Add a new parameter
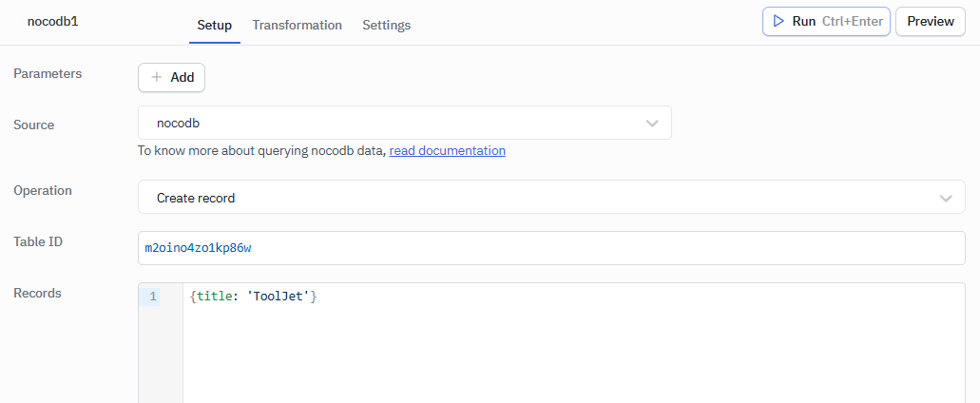980x403 pixels. 172,78
